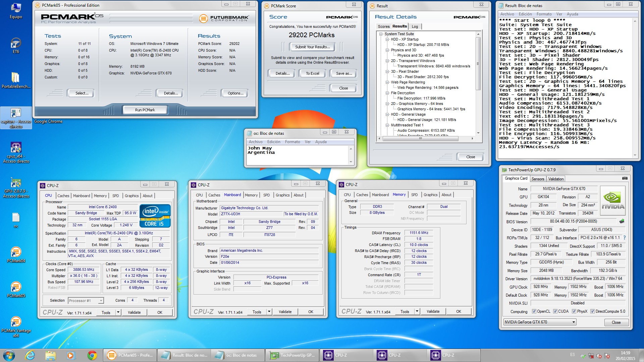Viewport: 644px width, 362px height.
Task: Open Windows Explorer from the taskbar
Action: [50, 355]
